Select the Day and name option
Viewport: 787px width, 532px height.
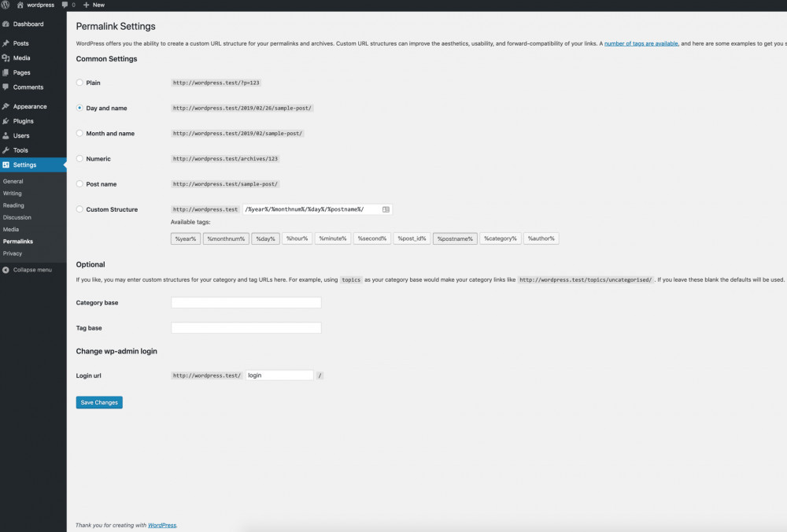click(x=79, y=108)
